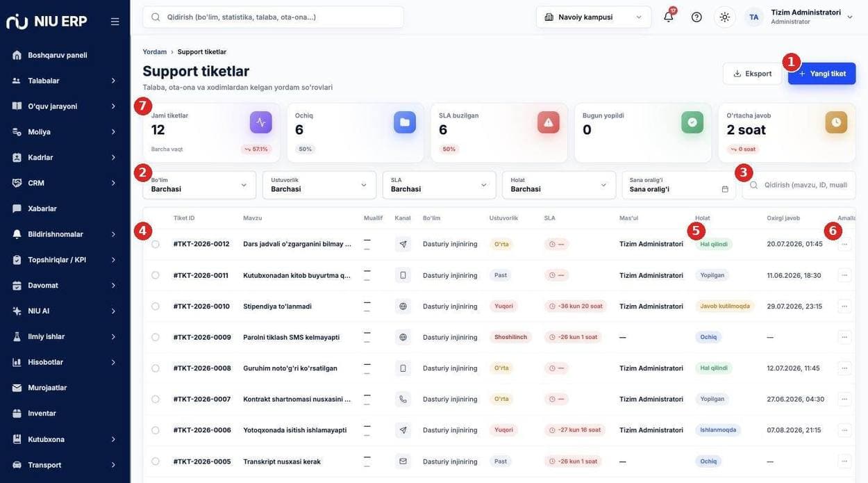
Task: Open the Navoiy kampusi campus selector
Action: coord(594,17)
